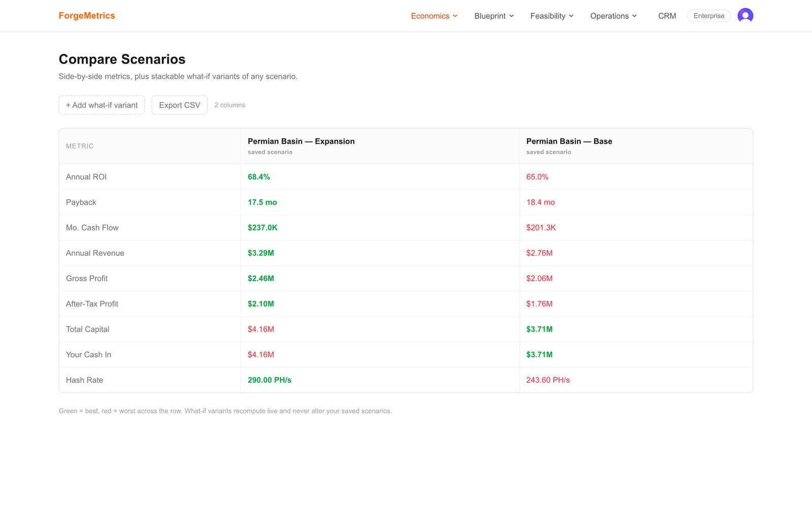This screenshot has height=508, width=812.
Task: Export the comparison as CSV
Action: (x=180, y=105)
